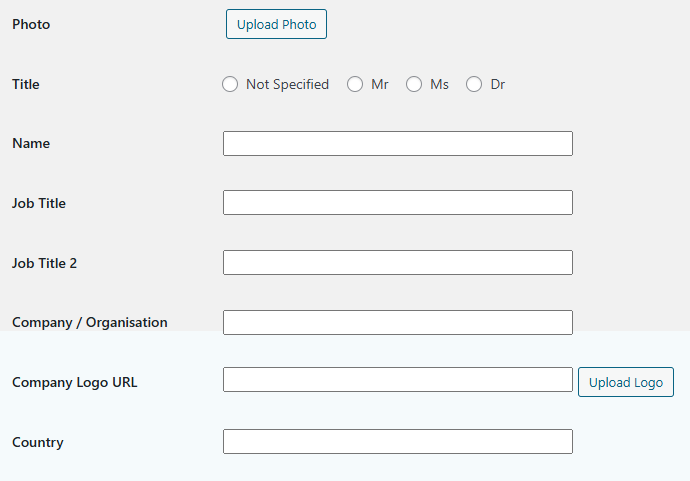Select the Ms radio button
Image resolution: width=690 pixels, height=481 pixels.
pyautogui.click(x=414, y=85)
